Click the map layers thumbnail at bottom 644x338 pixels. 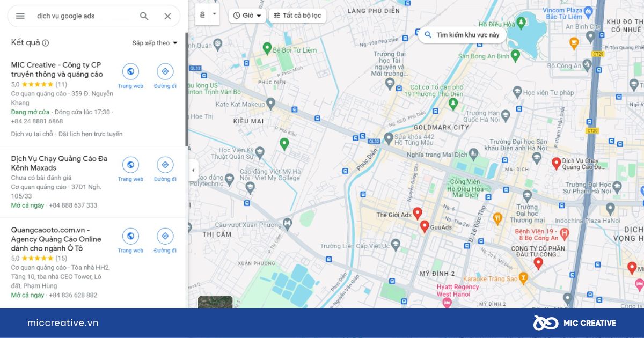215,303
